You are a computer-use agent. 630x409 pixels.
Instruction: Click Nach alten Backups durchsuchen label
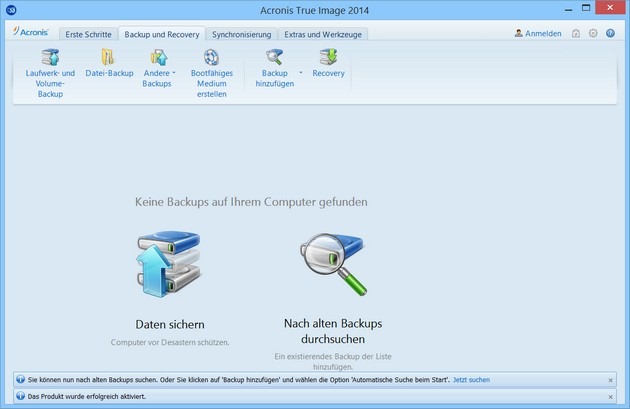pos(333,331)
